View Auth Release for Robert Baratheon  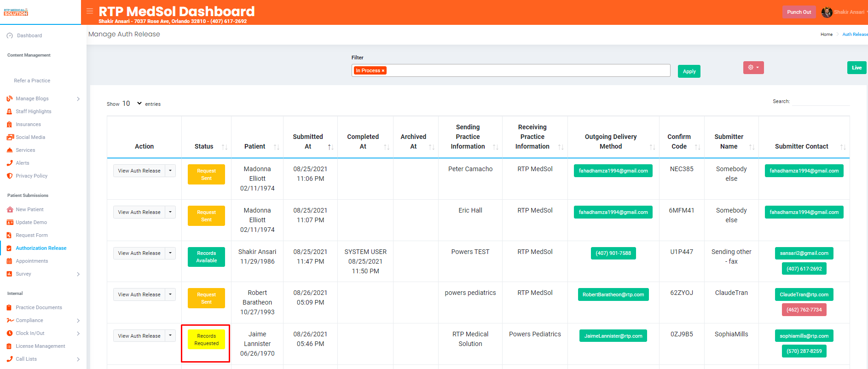[x=139, y=294]
